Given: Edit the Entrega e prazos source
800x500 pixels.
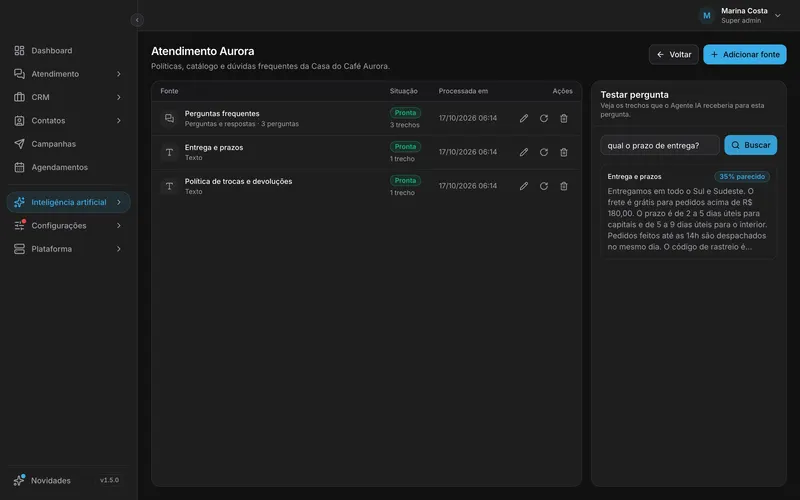Looking at the screenshot, I should coord(524,152).
